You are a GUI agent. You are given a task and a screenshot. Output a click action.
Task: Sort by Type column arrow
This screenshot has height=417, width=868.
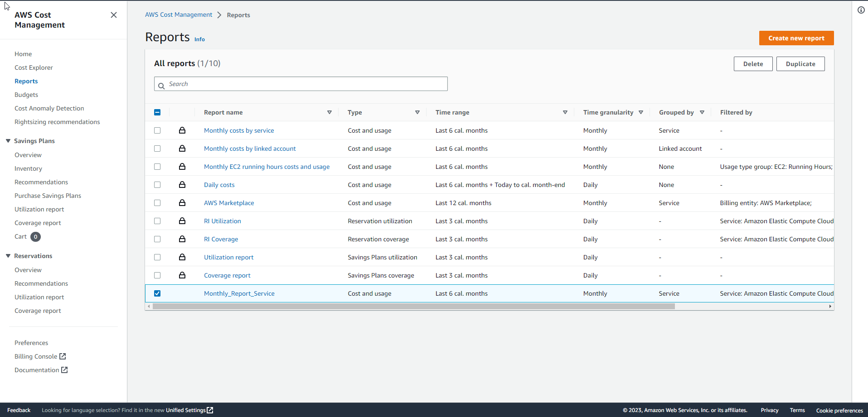coord(417,112)
